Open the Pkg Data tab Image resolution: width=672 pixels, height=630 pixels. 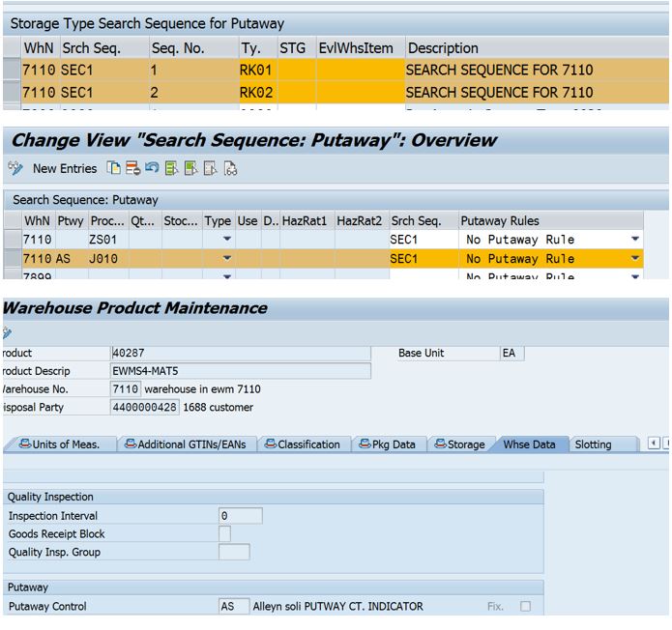(x=387, y=444)
